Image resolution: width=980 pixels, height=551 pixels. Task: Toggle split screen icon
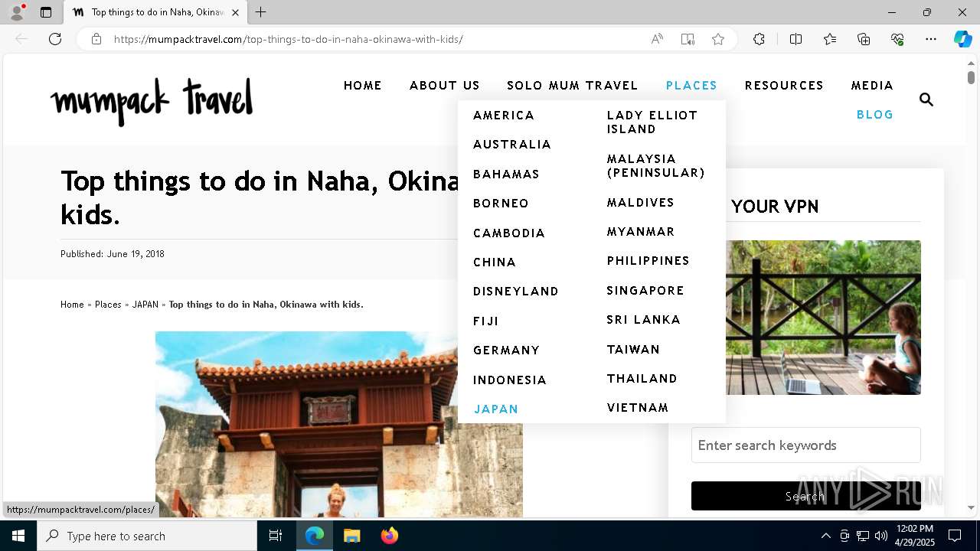tap(795, 39)
